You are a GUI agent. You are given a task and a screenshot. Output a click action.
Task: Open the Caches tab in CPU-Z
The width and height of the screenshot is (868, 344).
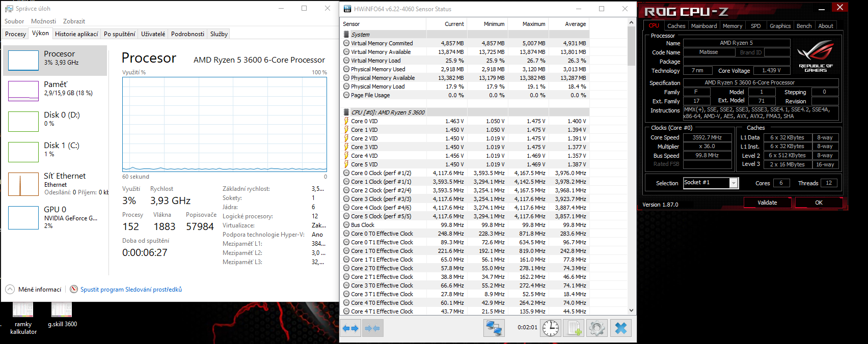[x=676, y=26]
